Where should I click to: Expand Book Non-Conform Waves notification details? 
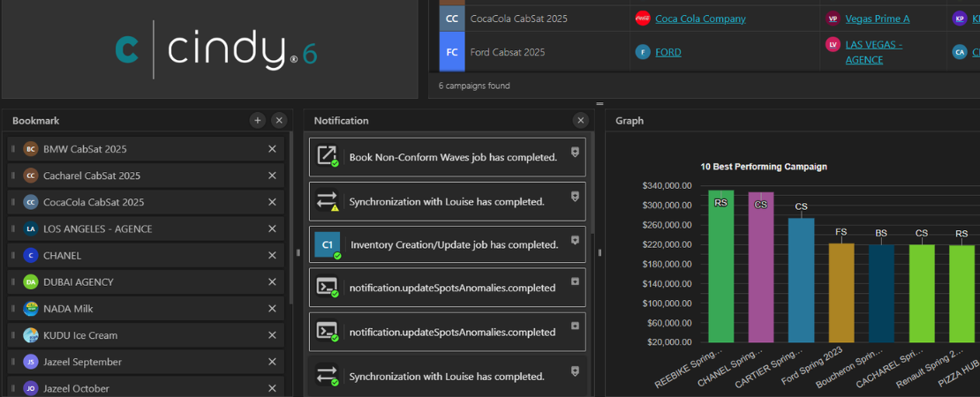click(x=575, y=152)
